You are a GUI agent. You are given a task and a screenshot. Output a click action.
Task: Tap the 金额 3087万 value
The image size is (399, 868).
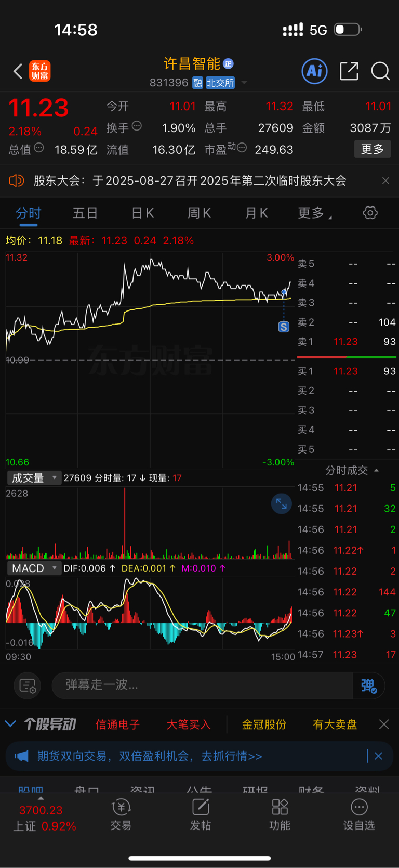(370, 128)
